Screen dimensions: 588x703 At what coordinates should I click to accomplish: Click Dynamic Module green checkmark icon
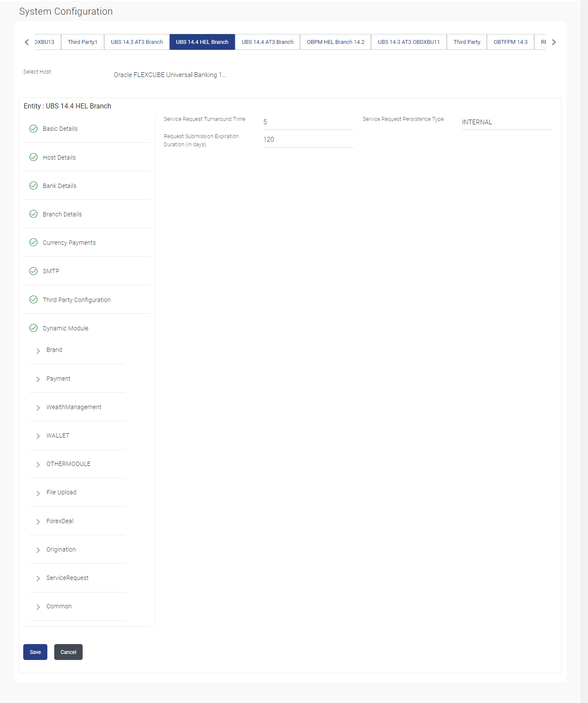(x=33, y=328)
